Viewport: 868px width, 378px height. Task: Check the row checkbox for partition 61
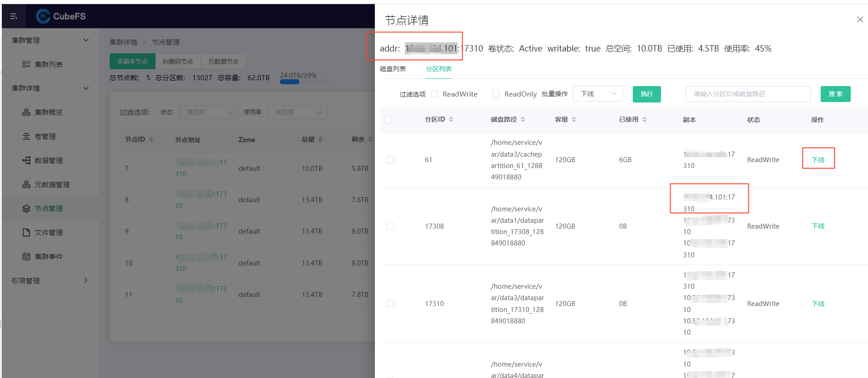tap(390, 160)
